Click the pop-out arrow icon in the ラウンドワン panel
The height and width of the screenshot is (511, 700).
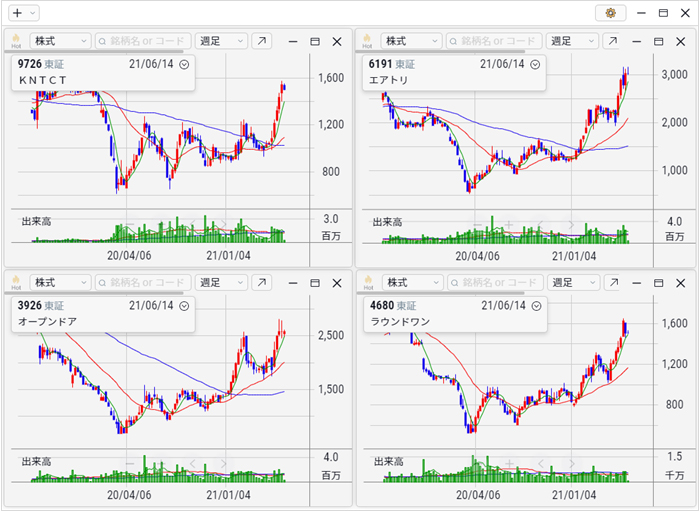pos(613,283)
